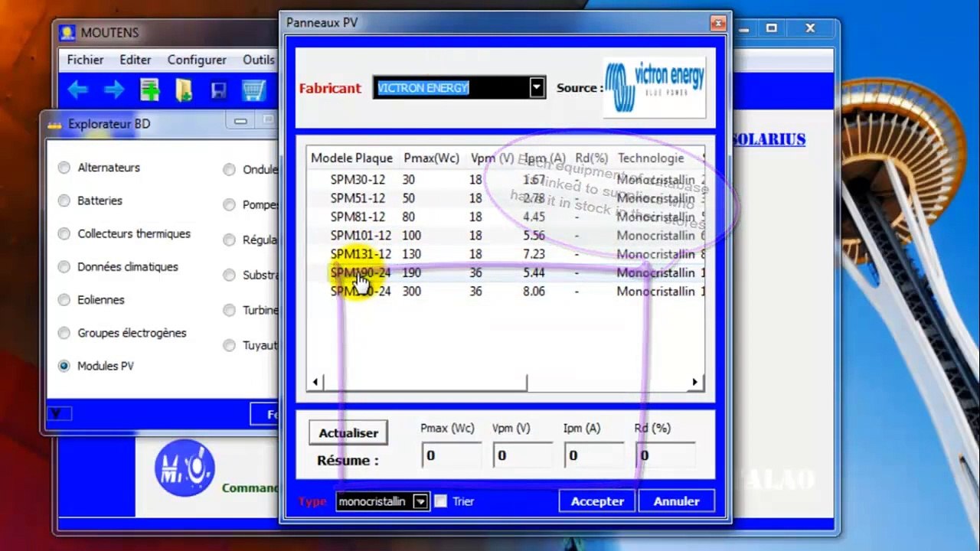The width and height of the screenshot is (980, 551).
Task: Click the floppy disk save icon
Action: (218, 91)
